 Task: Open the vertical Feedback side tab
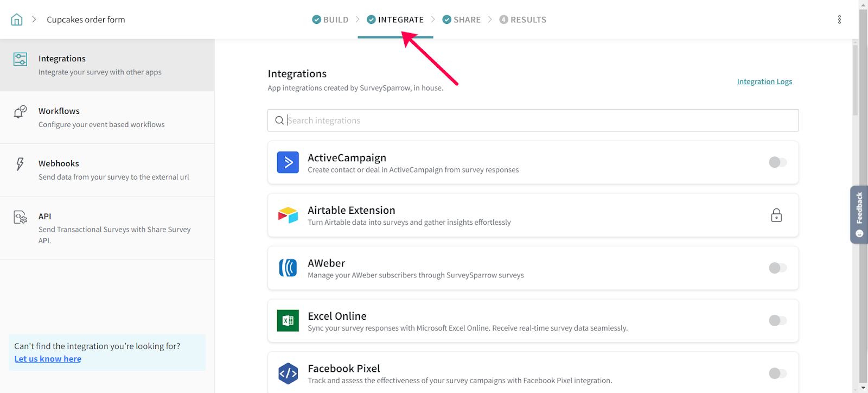[859, 214]
